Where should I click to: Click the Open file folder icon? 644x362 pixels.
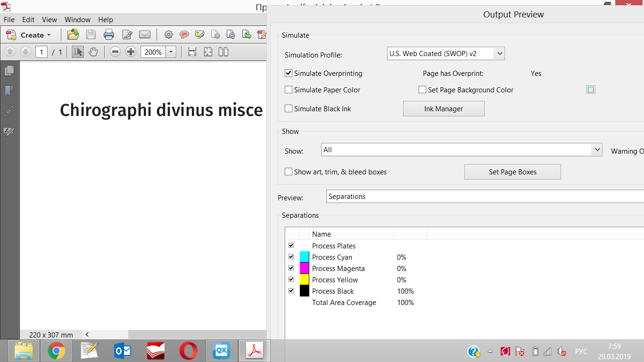click(73, 34)
